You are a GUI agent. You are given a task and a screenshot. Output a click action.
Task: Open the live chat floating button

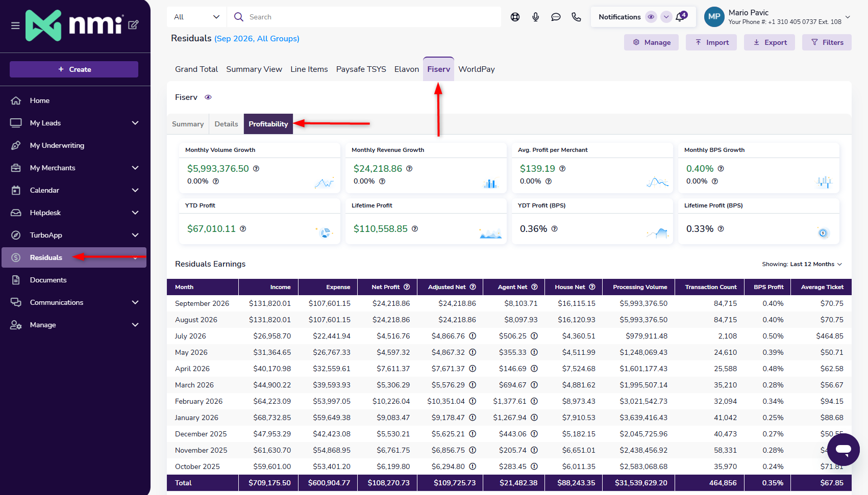[x=844, y=450]
